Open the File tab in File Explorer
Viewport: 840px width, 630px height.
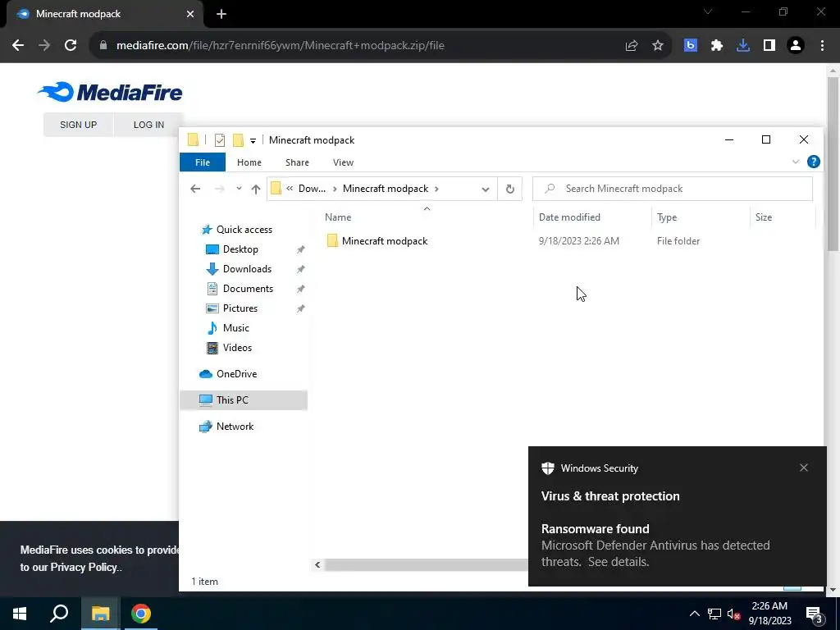point(203,162)
